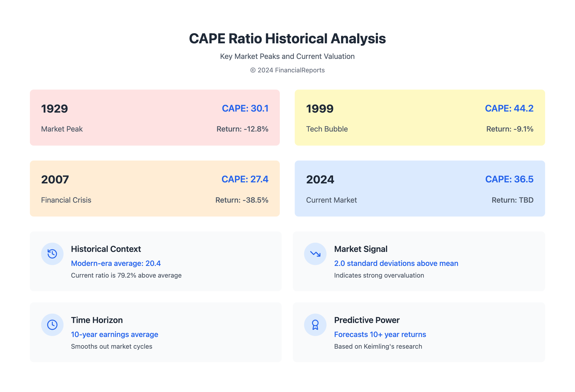This screenshot has height=392, width=575.
Task: Click the CAPE: 44.2 value
Action: tap(509, 108)
